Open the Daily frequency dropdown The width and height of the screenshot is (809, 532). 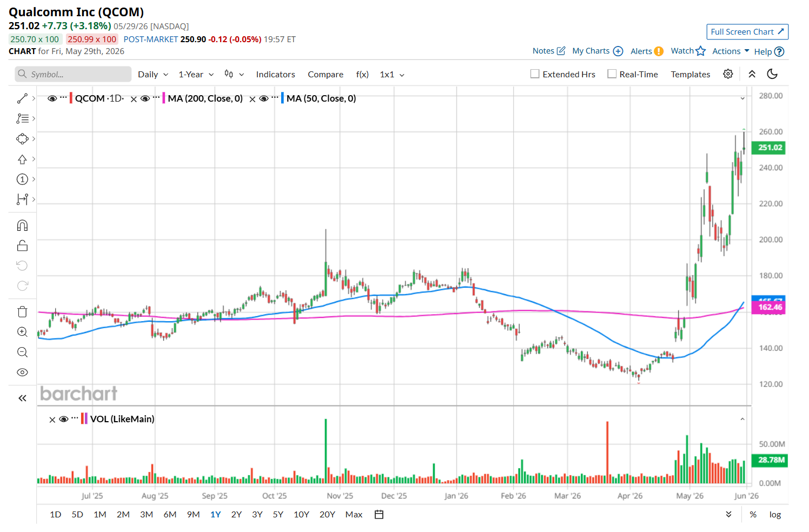tap(153, 75)
